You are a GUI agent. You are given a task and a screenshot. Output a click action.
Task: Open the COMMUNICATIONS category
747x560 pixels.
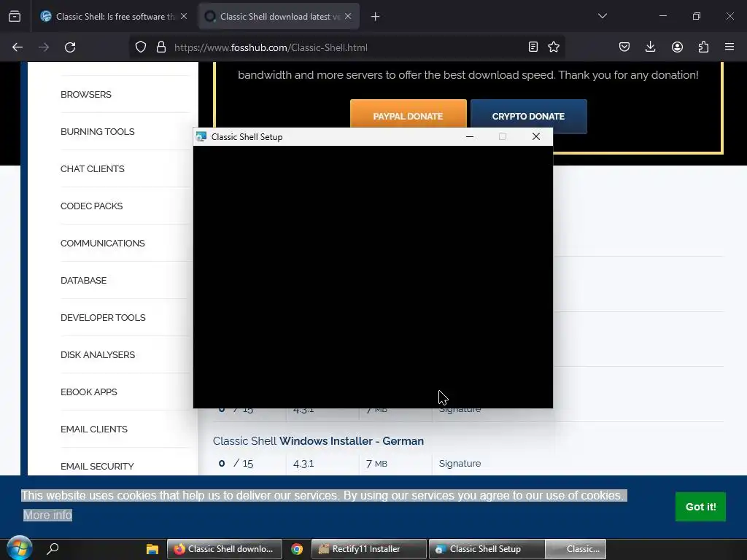pyautogui.click(x=102, y=243)
